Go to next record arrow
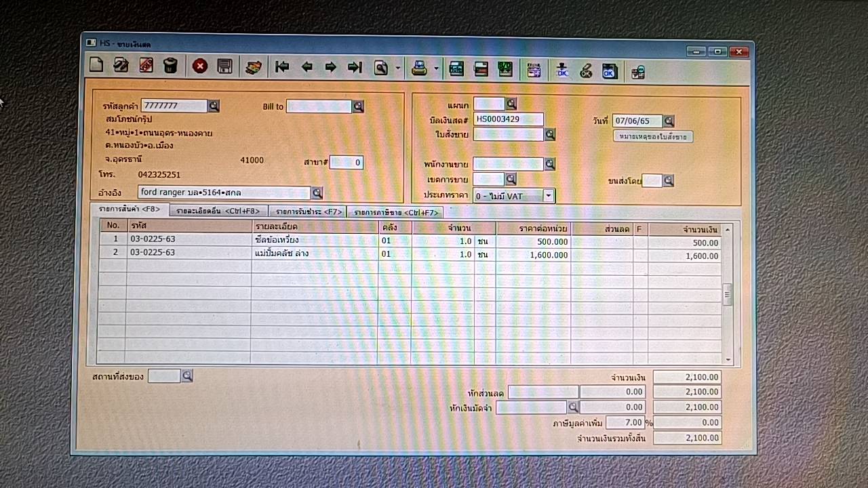This screenshot has width=868, height=488. (331, 66)
